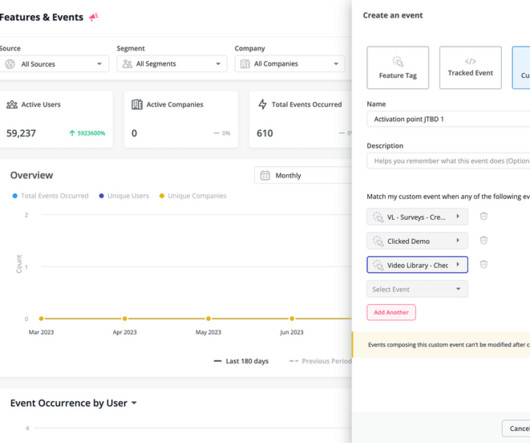530x443 pixels.
Task: Click the Jun 2023 data point on chart
Action: (x=292, y=319)
